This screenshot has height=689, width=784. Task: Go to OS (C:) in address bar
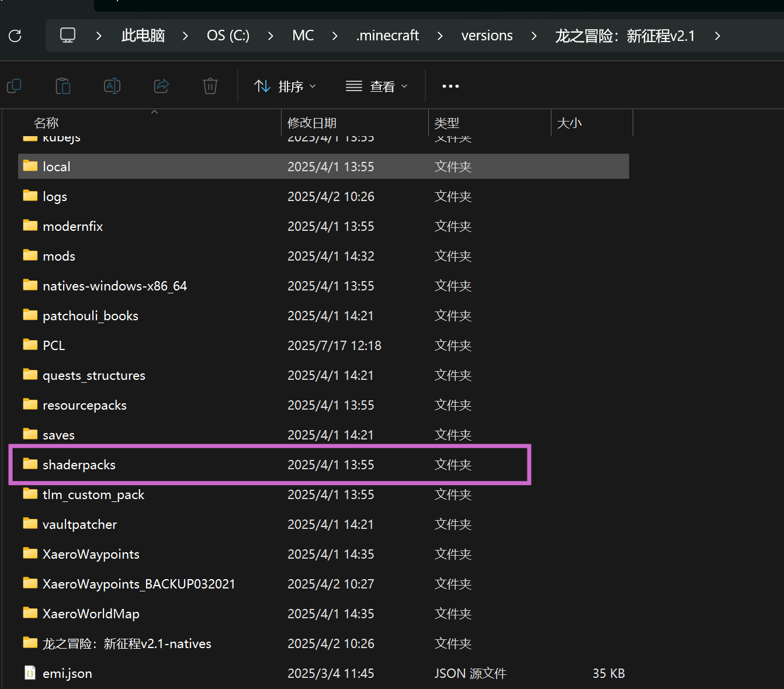228,36
